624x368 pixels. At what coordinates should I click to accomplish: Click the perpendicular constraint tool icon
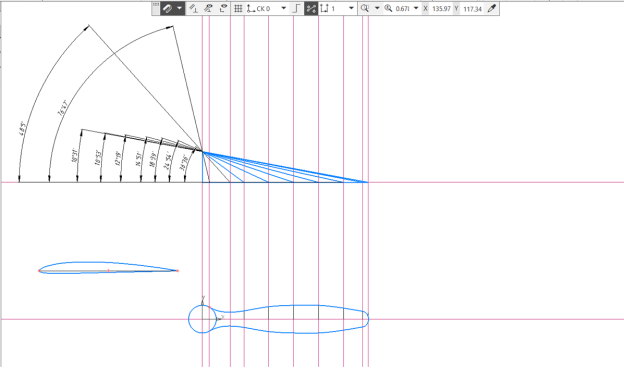(x=193, y=8)
